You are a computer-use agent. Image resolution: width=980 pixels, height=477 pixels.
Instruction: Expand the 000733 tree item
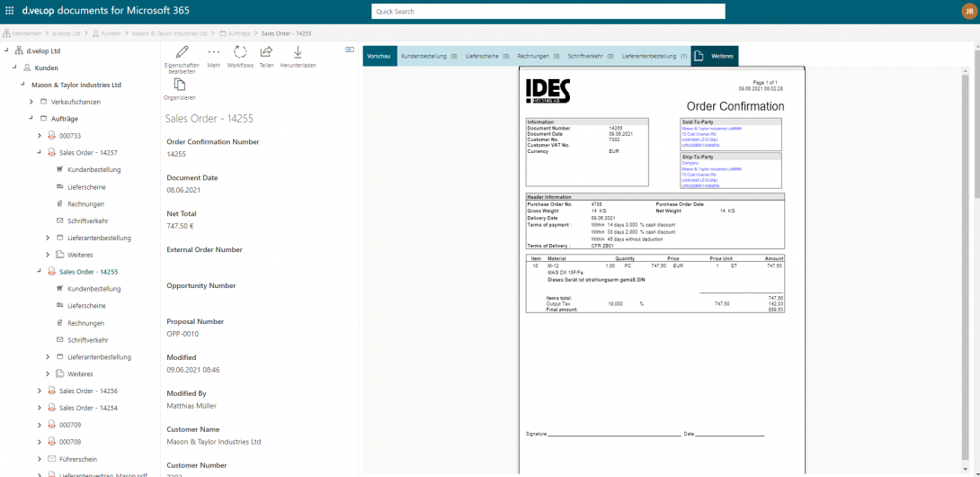40,135
